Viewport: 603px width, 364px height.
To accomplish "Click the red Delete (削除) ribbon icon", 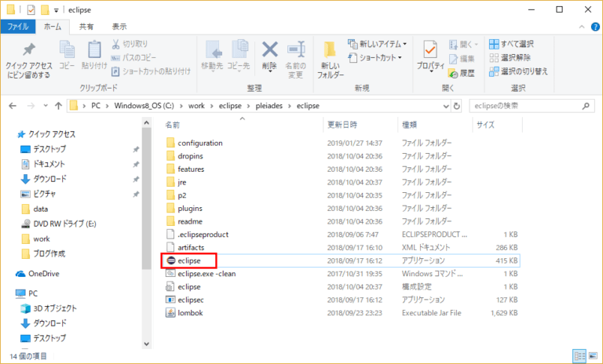I will [269, 51].
